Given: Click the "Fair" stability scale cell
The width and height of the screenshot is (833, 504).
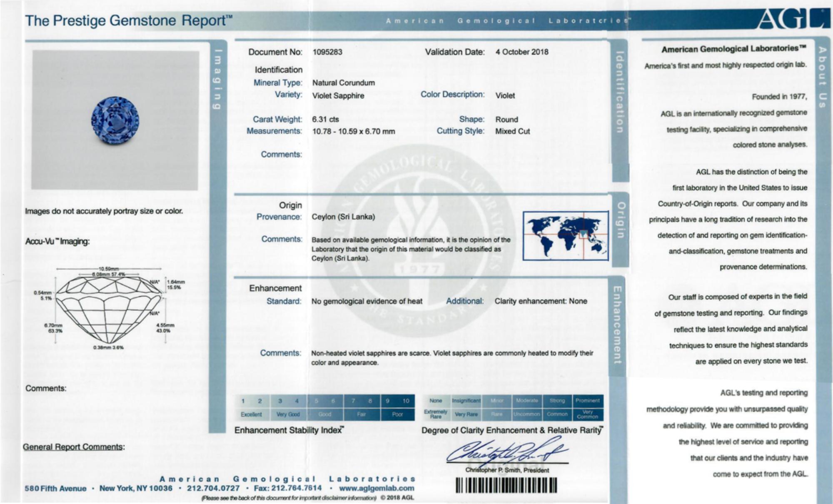Looking at the screenshot, I should [362, 414].
